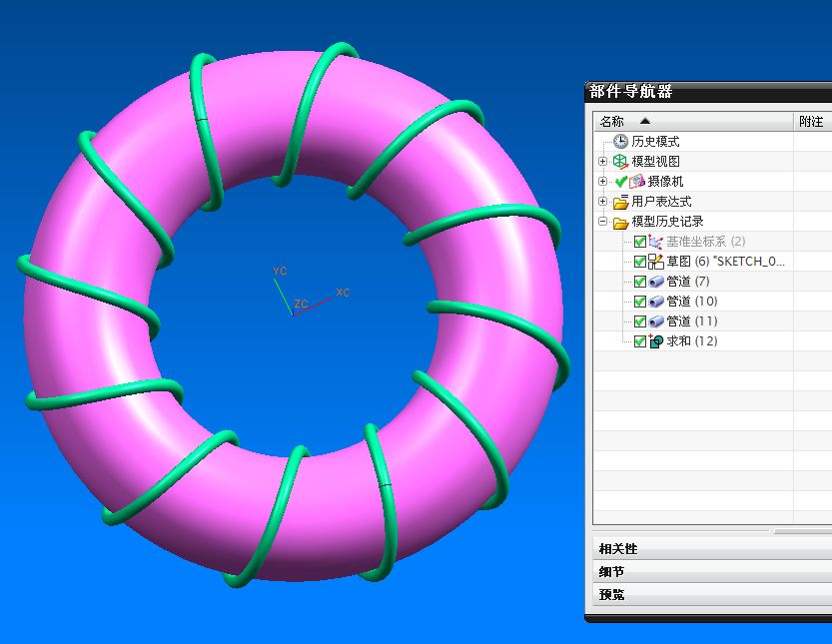The height and width of the screenshot is (644, 832).
Task: Expand the 用户表达式 tree node
Action: [603, 201]
